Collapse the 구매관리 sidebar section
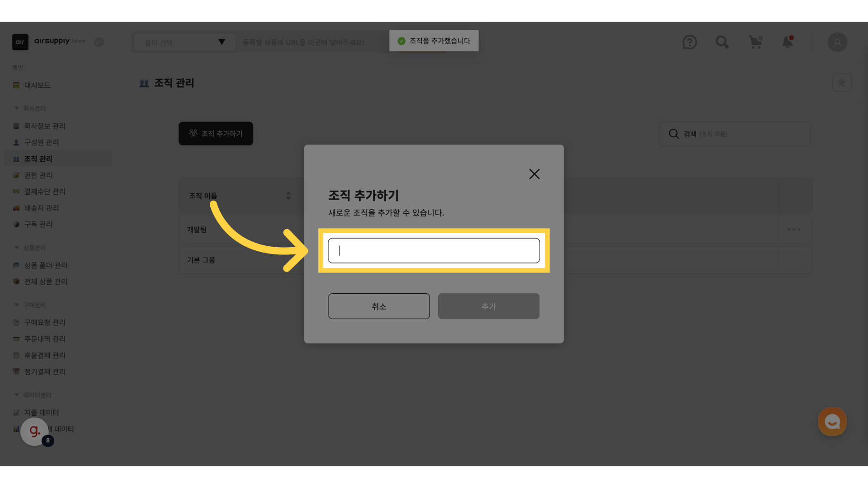This screenshot has width=868, height=488. [x=17, y=305]
